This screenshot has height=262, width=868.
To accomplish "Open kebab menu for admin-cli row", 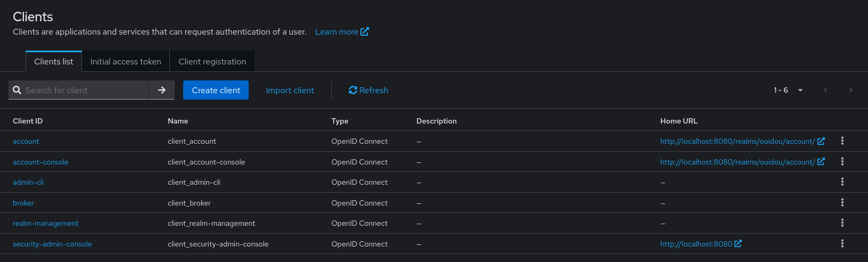I will [842, 182].
